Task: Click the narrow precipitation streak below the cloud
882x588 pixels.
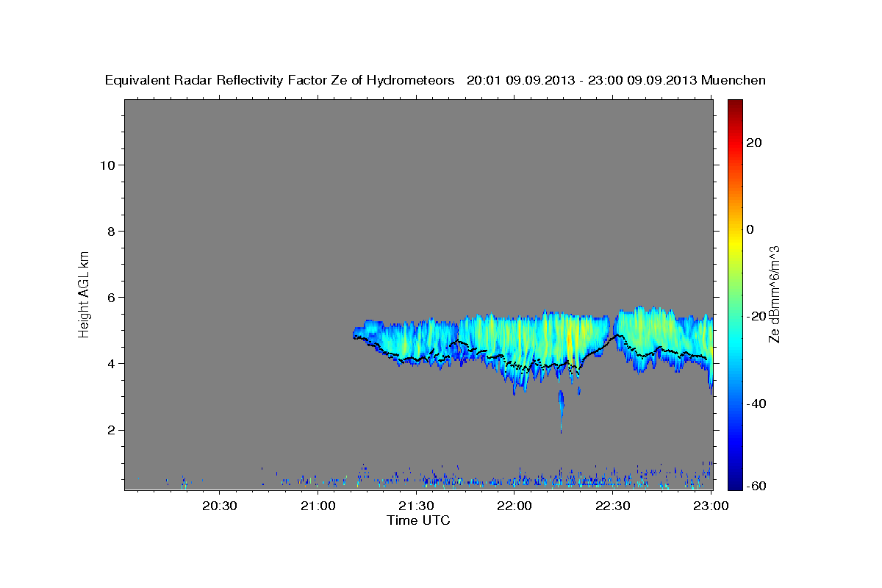Action: click(561, 410)
